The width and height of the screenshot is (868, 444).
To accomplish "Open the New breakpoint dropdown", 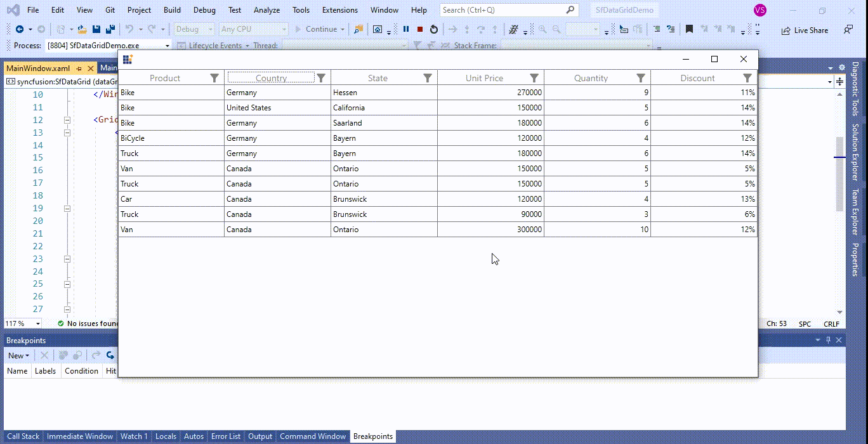I will [18, 355].
